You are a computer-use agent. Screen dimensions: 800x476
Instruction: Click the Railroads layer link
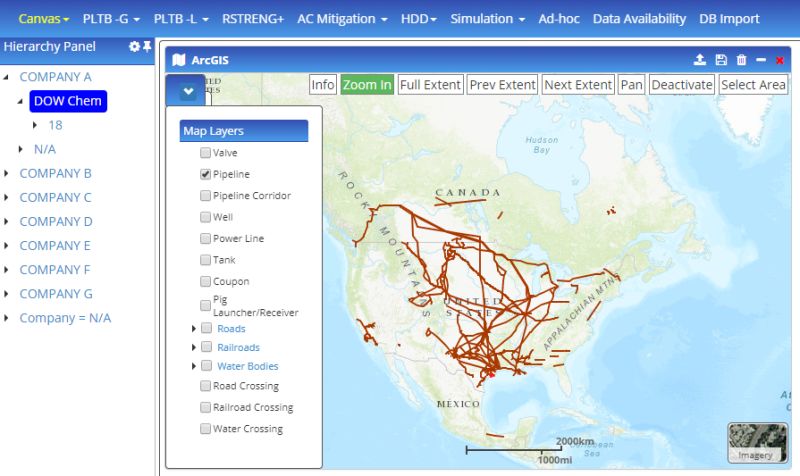[x=238, y=347]
